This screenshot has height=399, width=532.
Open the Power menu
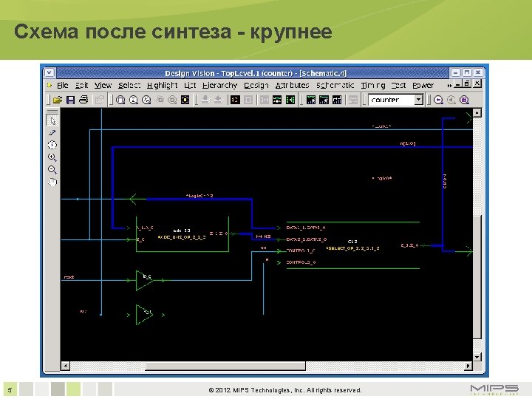tap(423, 85)
